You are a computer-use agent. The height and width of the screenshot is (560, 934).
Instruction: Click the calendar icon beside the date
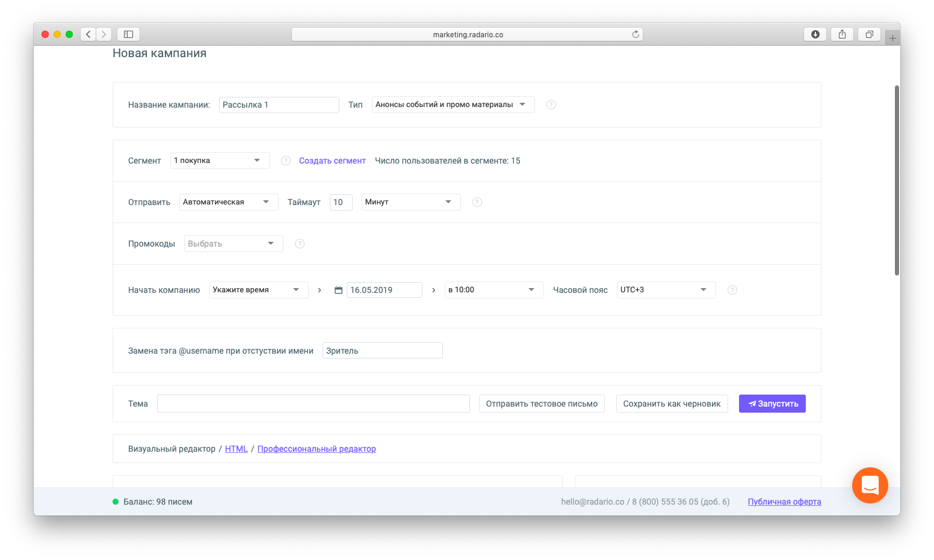[x=339, y=290]
